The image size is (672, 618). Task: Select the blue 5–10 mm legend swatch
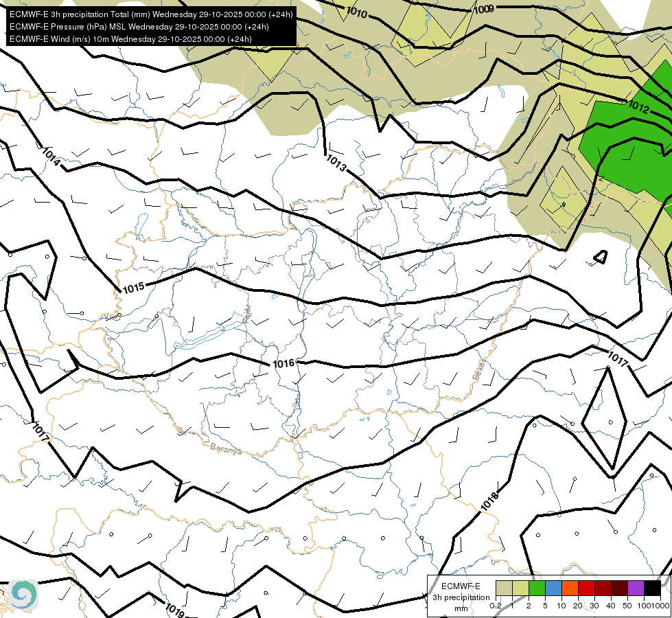[x=553, y=588]
